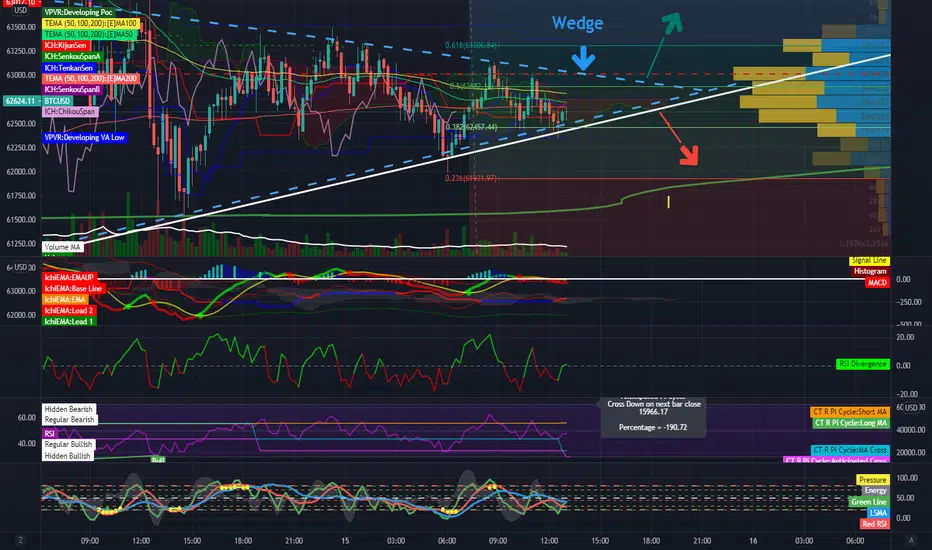Open USD selector on Pi Cycle pane axis

click(x=912, y=407)
